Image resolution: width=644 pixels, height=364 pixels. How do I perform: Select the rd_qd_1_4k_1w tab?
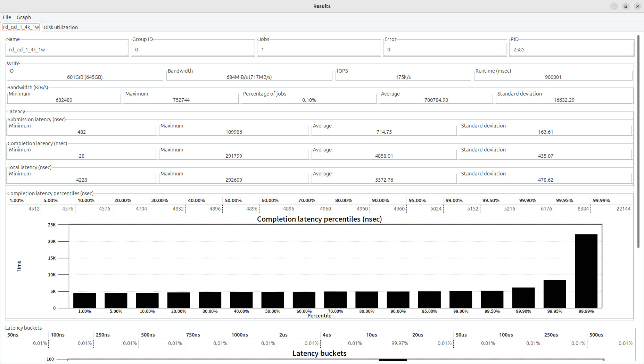[21, 27]
